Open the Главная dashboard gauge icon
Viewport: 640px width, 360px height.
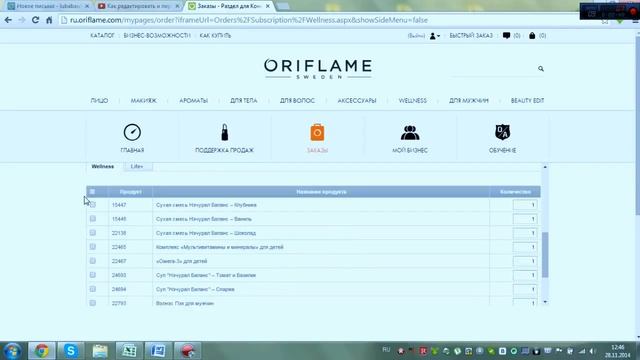[132, 133]
